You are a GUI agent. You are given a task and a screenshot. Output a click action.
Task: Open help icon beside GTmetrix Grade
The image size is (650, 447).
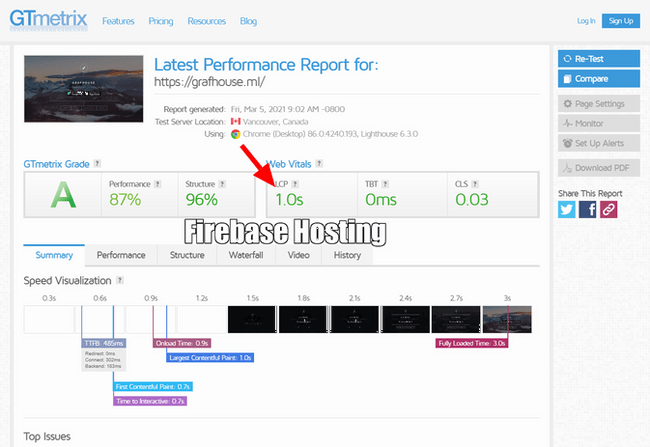coord(97,163)
